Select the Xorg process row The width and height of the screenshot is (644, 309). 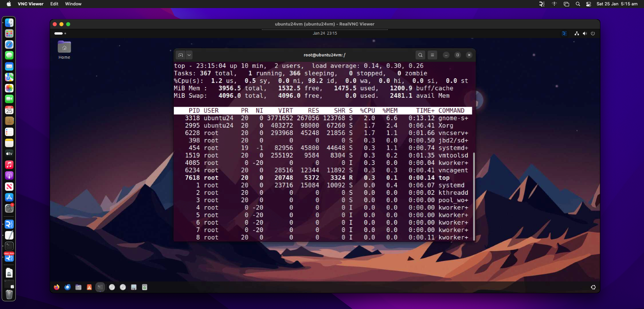[x=323, y=126]
